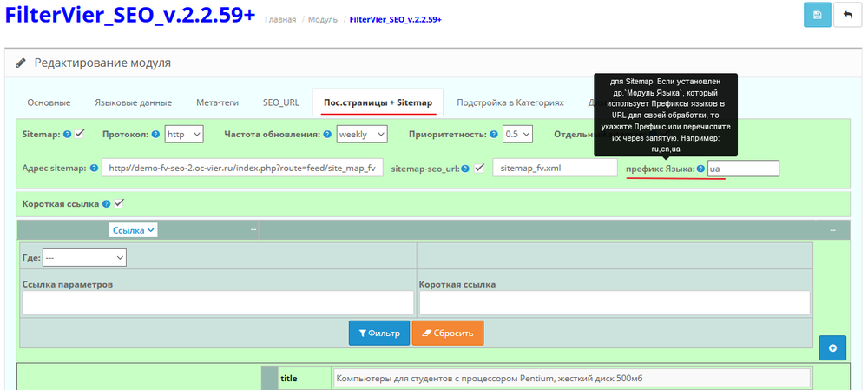Open help icon next to Частота обновления
Viewport: 868px width, 390px height.
[x=328, y=134]
